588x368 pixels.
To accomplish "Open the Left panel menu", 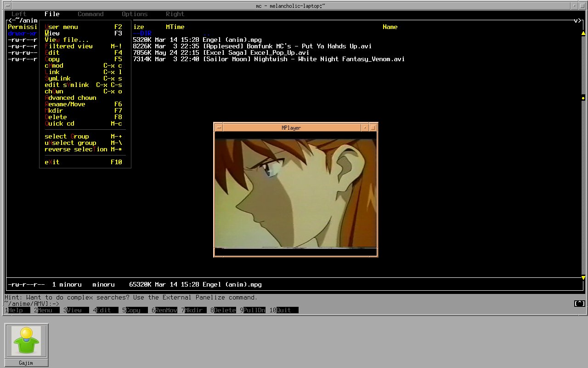I will [19, 14].
